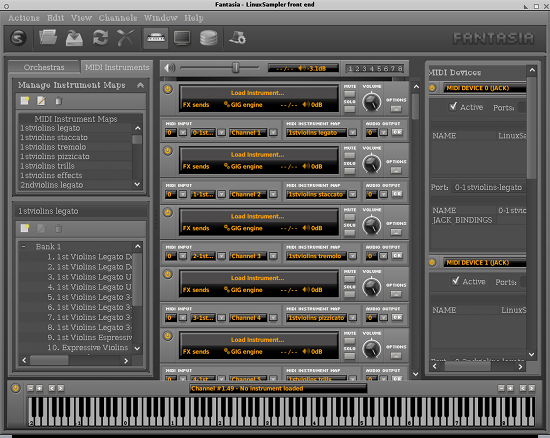Click FX sends on first channel
The width and height of the screenshot is (550, 438).
[x=196, y=105]
